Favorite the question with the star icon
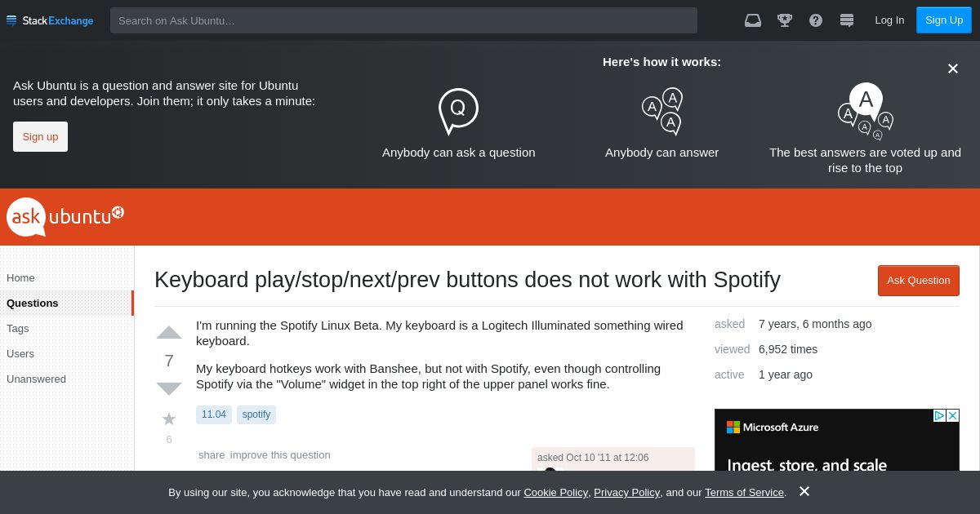This screenshot has height=514, width=980. coord(169,419)
